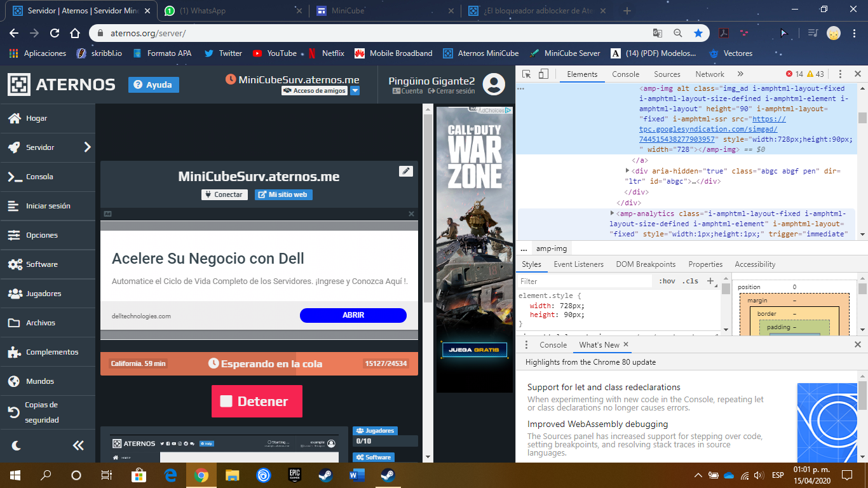Click the ABRIR button on Dell ad
The height and width of the screenshot is (488, 868).
[x=353, y=315]
